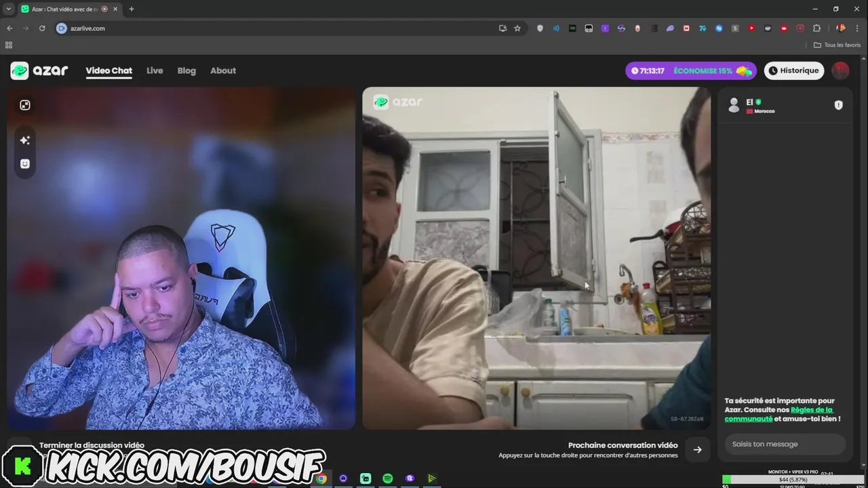Click the purple timer discount offer button
Screen dimensions: 868x488
pyautogui.click(x=691, y=70)
